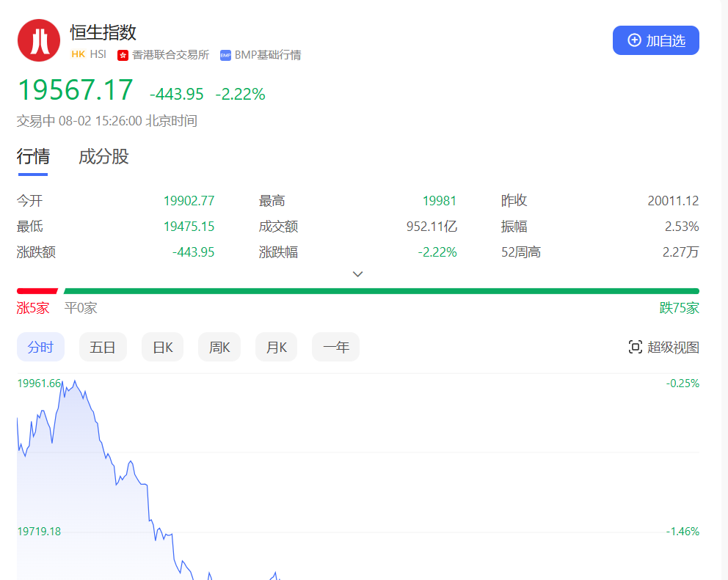Screen dimensions: 728x580
Task: Switch to the 周K chart
Action: tap(219, 347)
